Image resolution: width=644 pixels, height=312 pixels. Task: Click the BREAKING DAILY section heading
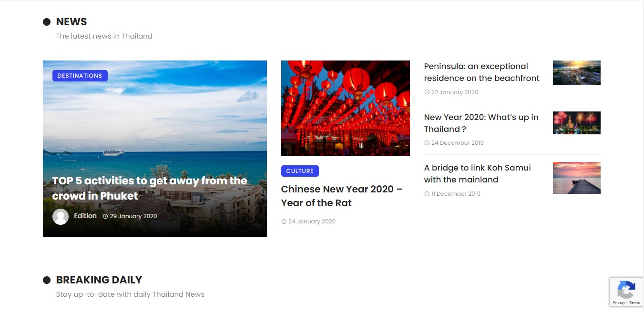[99, 280]
